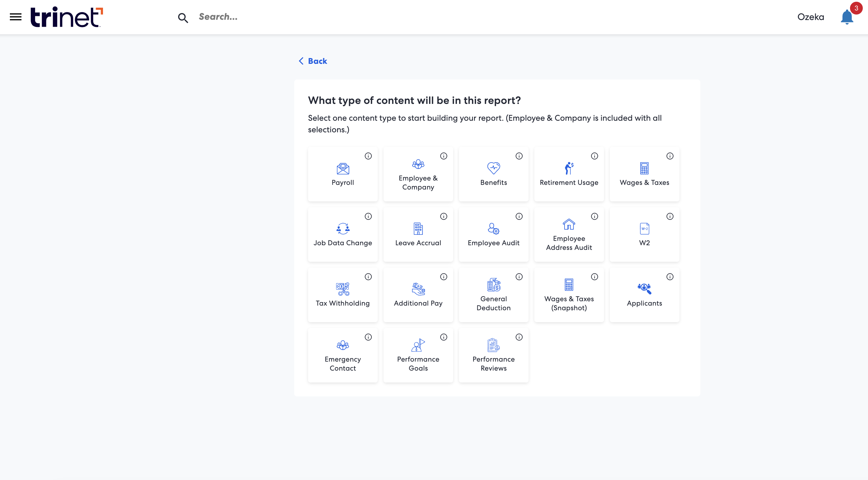Choose the Wages & Taxes card
The image size is (868, 480).
coord(645,174)
